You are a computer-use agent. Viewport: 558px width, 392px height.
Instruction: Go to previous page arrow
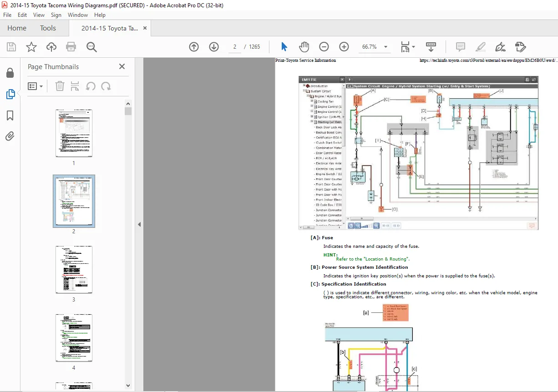(194, 47)
